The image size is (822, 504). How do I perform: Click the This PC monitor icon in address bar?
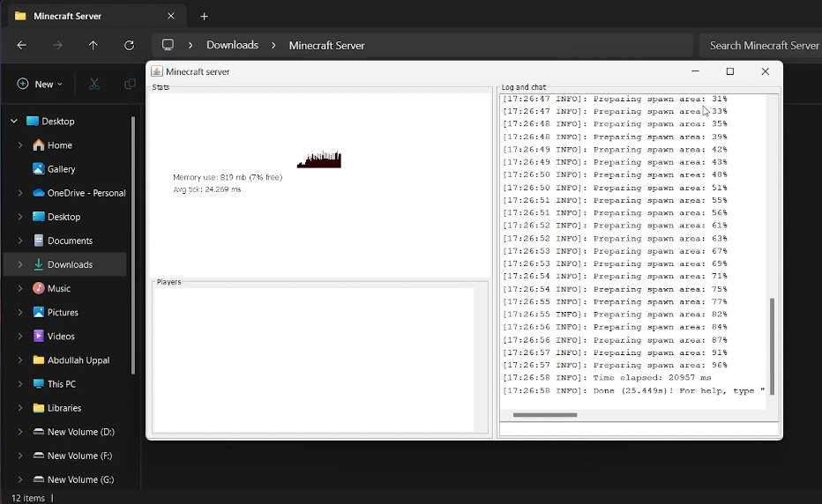click(168, 45)
